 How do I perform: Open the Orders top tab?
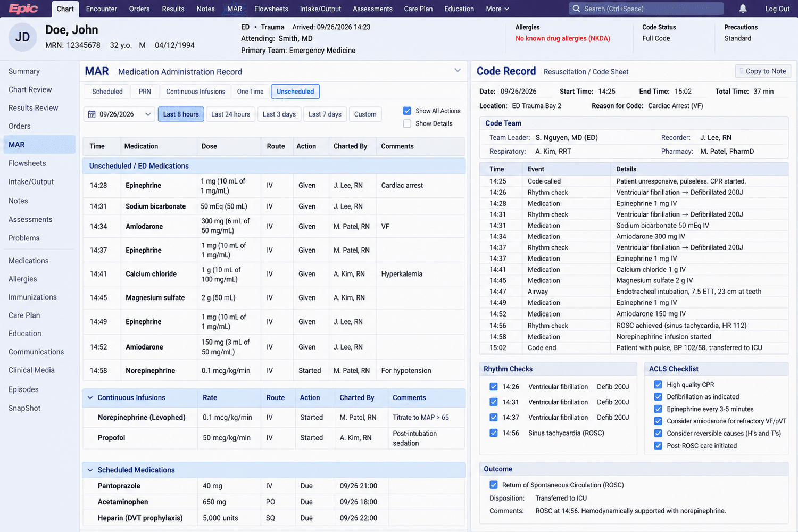click(x=139, y=9)
